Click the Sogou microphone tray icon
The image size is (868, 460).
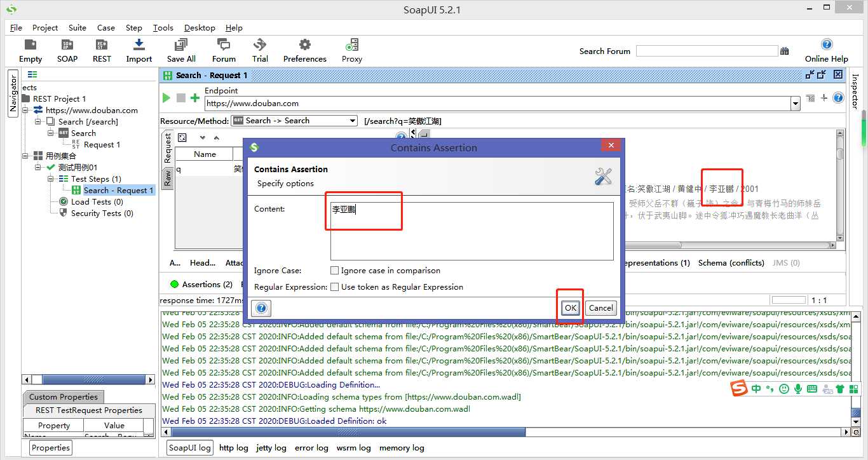(x=798, y=388)
